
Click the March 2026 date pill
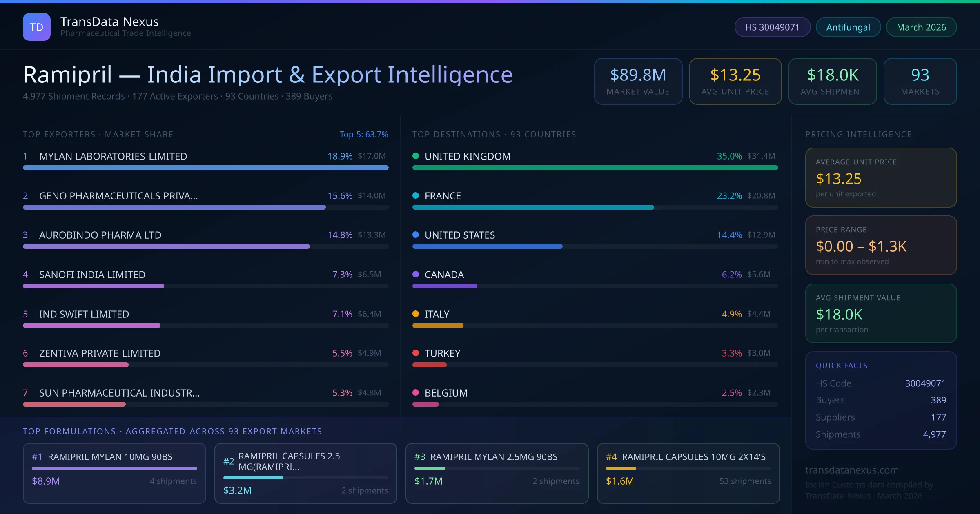(x=921, y=27)
